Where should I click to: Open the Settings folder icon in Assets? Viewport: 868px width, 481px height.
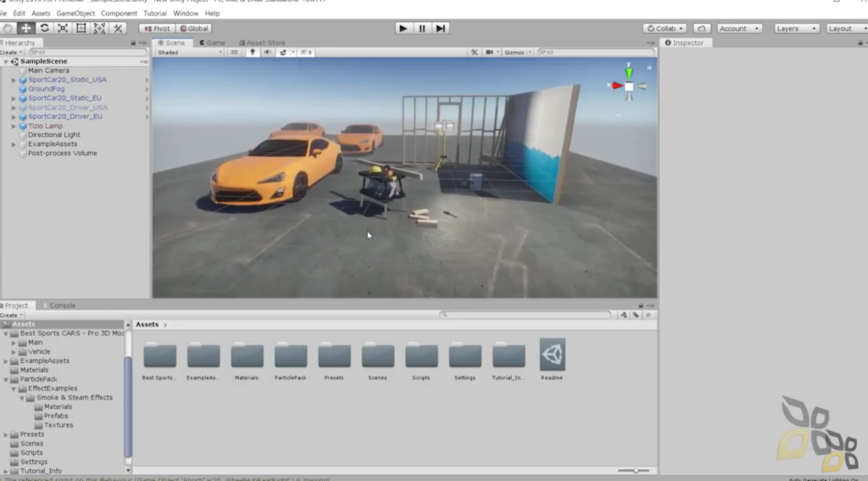[465, 355]
